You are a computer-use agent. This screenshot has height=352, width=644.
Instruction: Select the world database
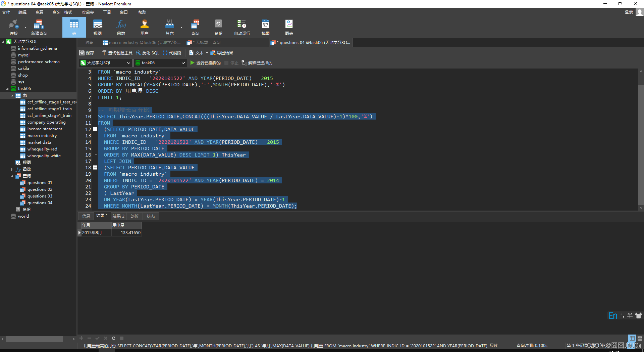point(23,216)
